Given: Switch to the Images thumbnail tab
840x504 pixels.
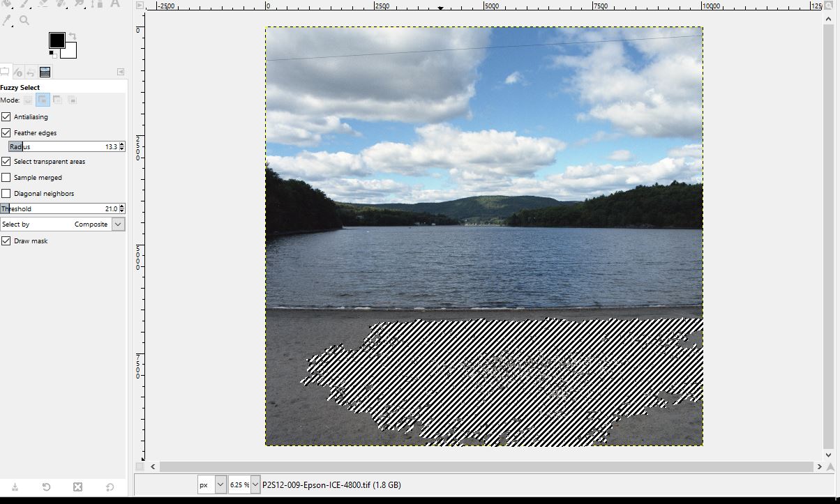Looking at the screenshot, I should pos(45,72).
